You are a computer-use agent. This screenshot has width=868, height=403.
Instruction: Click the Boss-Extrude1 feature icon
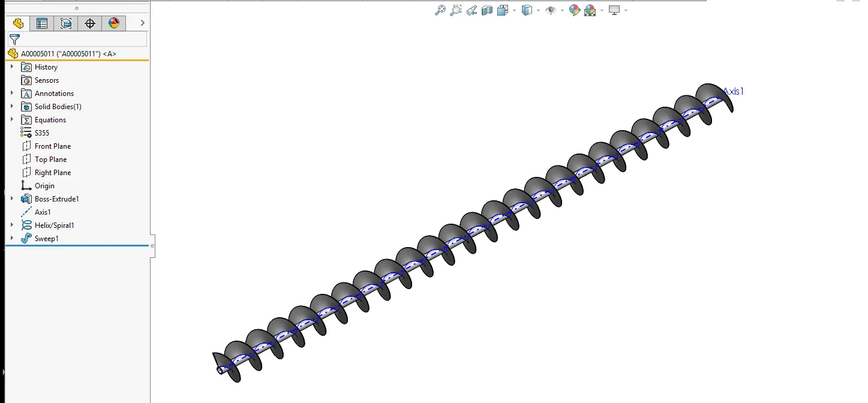(26, 199)
